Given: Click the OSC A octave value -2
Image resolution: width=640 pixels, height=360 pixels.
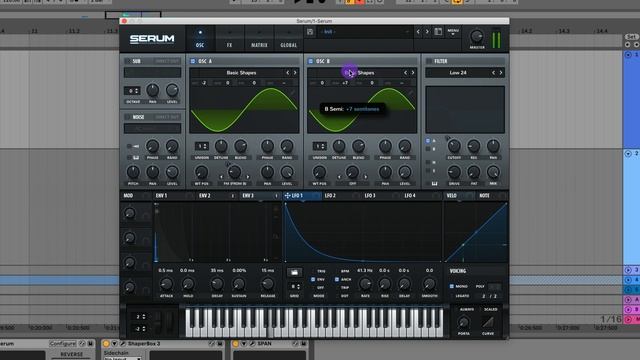Looking at the screenshot, I should pos(204,83).
